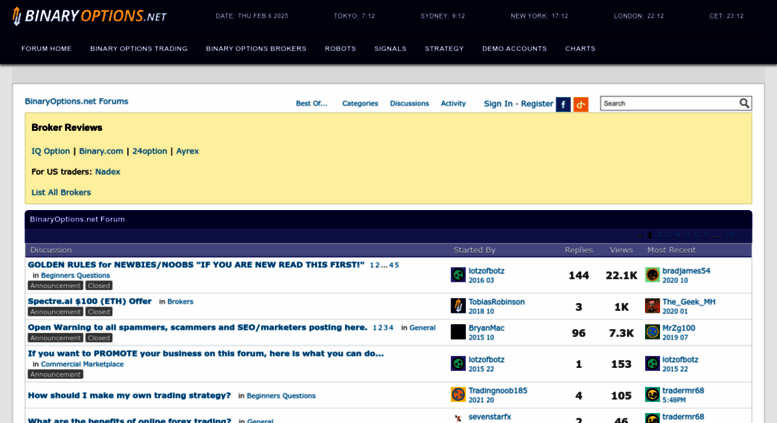
Task: Open Strategy section
Action: (x=444, y=49)
